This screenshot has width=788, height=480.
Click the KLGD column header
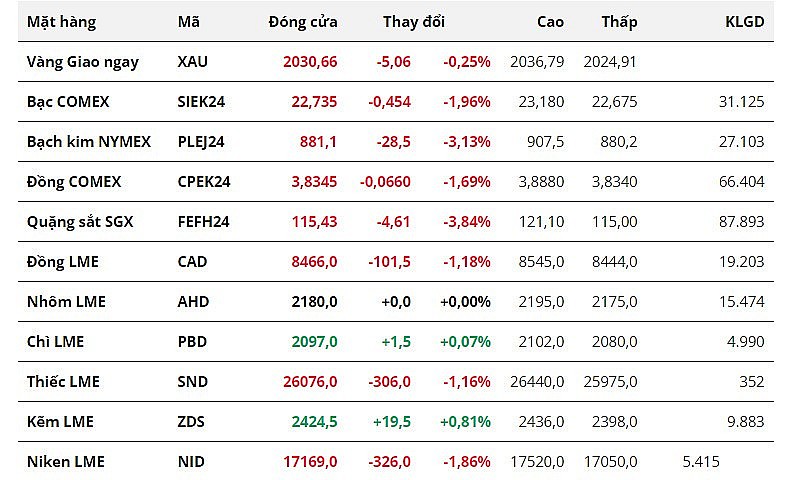[x=744, y=21]
